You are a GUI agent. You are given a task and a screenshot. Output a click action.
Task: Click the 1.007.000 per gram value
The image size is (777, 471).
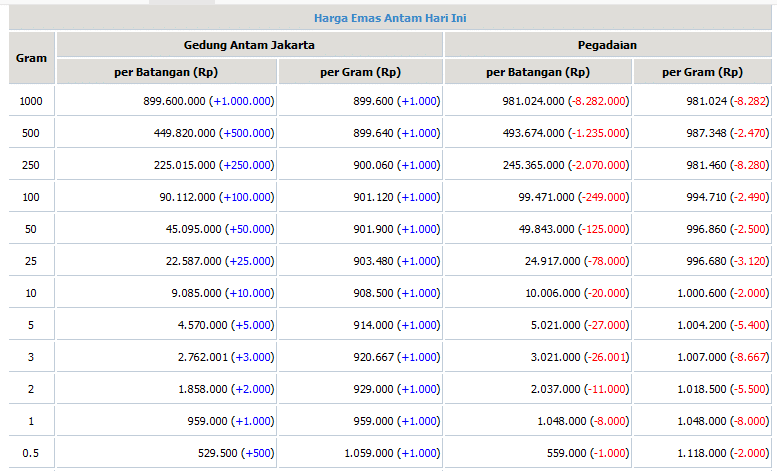(x=702, y=357)
